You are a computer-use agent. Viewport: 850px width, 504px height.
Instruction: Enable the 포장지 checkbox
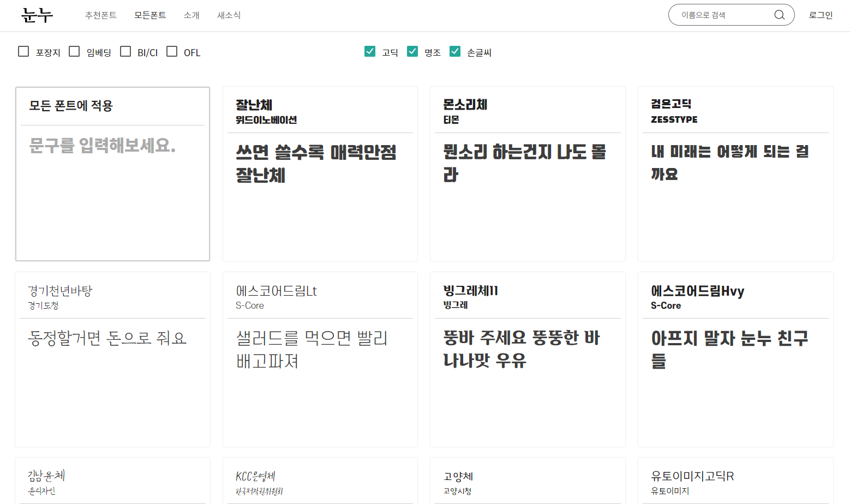[23, 51]
